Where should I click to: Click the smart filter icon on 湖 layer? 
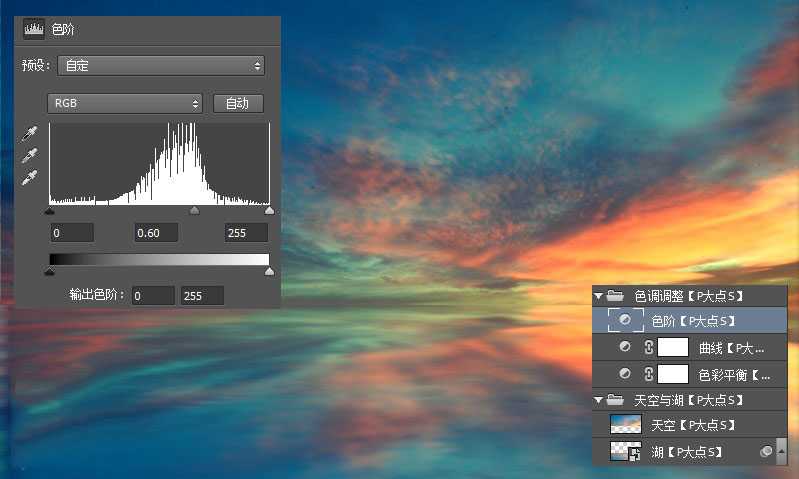point(765,452)
